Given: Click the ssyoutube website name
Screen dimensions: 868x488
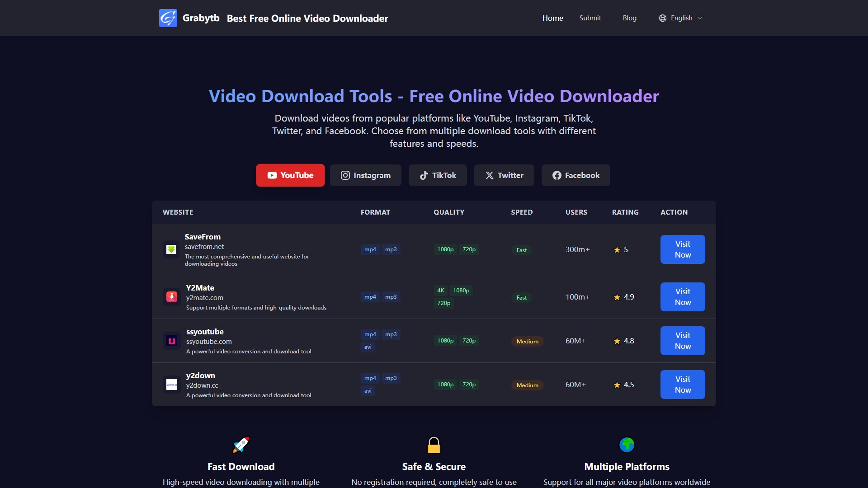Looking at the screenshot, I should pos(205,332).
